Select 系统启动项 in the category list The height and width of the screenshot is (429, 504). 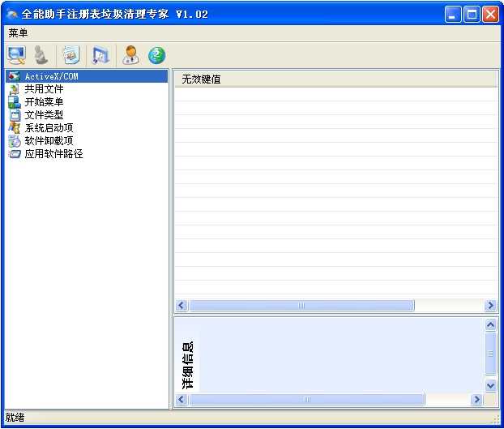pyautogui.click(x=49, y=127)
